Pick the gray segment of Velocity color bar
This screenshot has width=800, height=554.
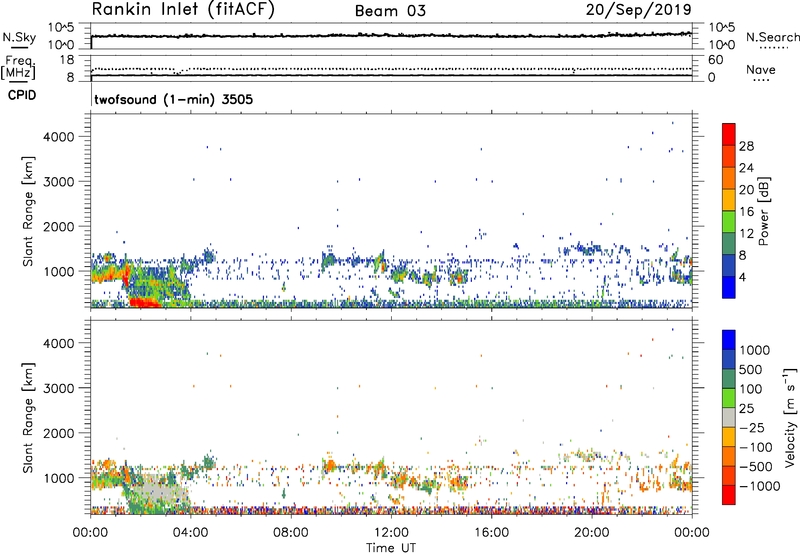[729, 417]
